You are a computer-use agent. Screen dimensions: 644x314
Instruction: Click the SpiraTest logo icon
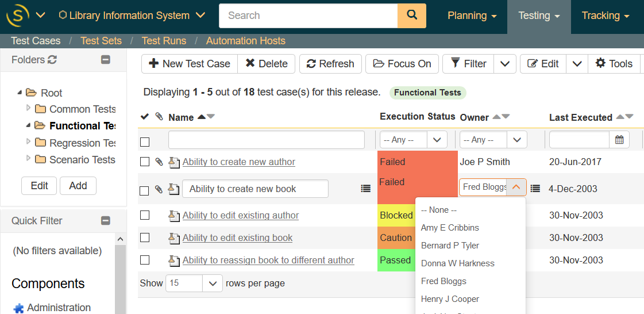17,16
